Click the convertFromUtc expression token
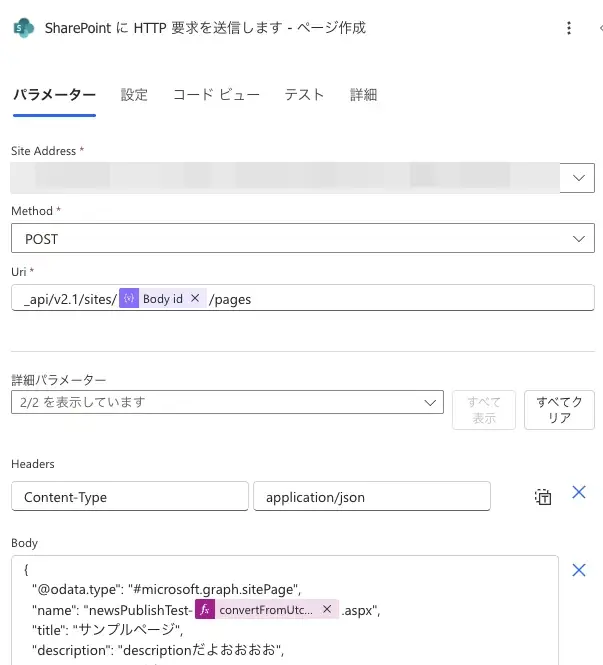The width and height of the screenshot is (603, 665). 267,609
